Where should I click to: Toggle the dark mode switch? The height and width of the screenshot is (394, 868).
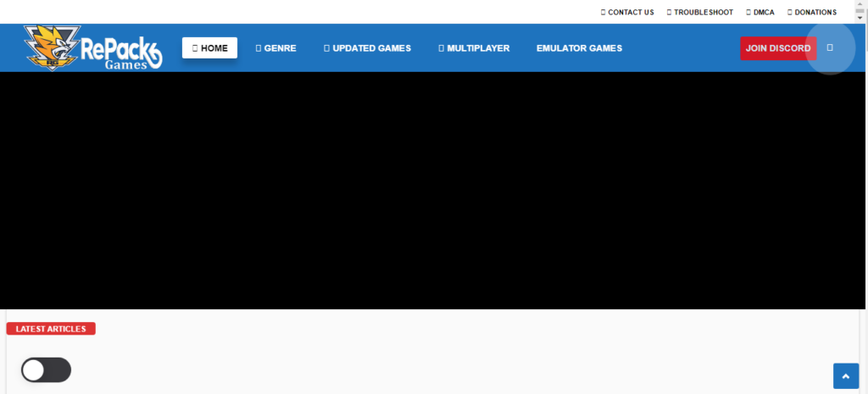(46, 370)
